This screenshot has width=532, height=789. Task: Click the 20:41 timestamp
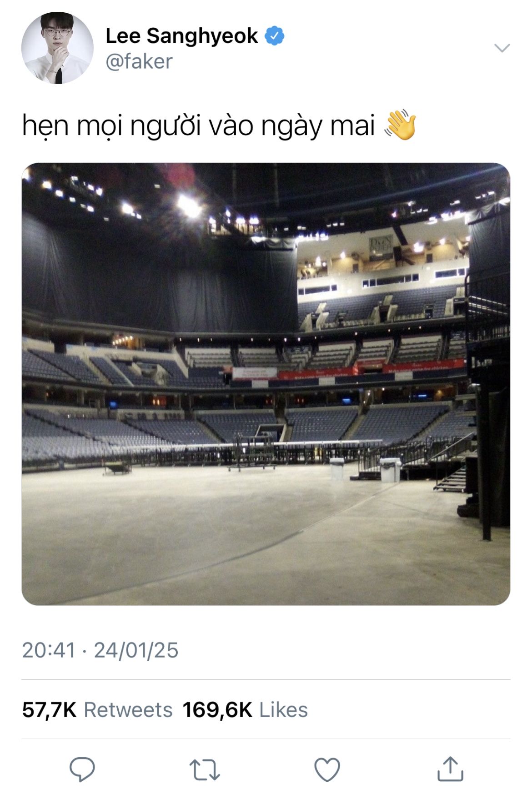(49, 650)
